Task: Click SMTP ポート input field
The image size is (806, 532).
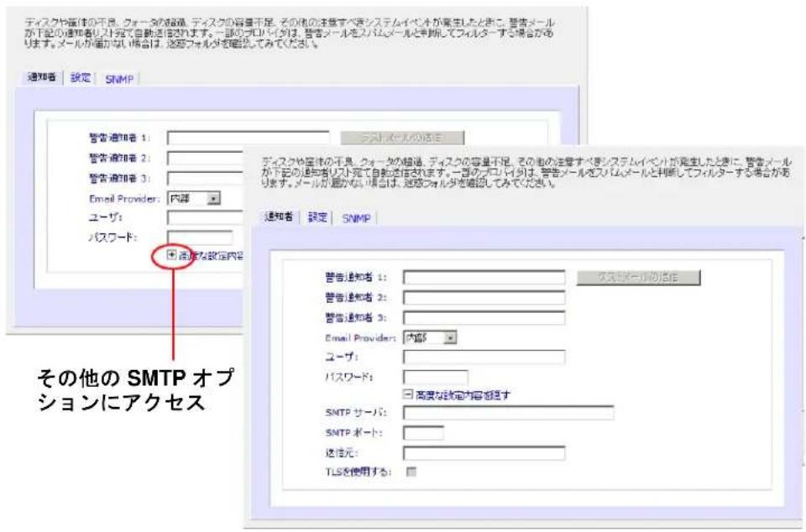Action: click(423, 433)
